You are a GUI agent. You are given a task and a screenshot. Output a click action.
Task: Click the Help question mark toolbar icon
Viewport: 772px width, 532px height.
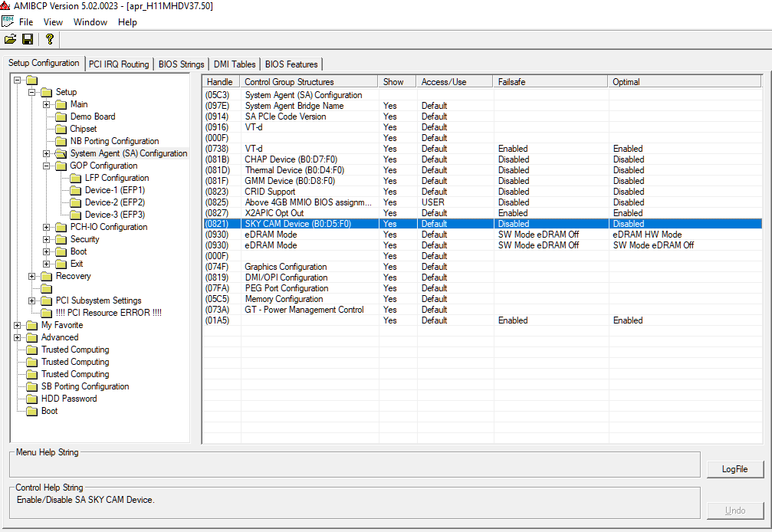pos(49,39)
